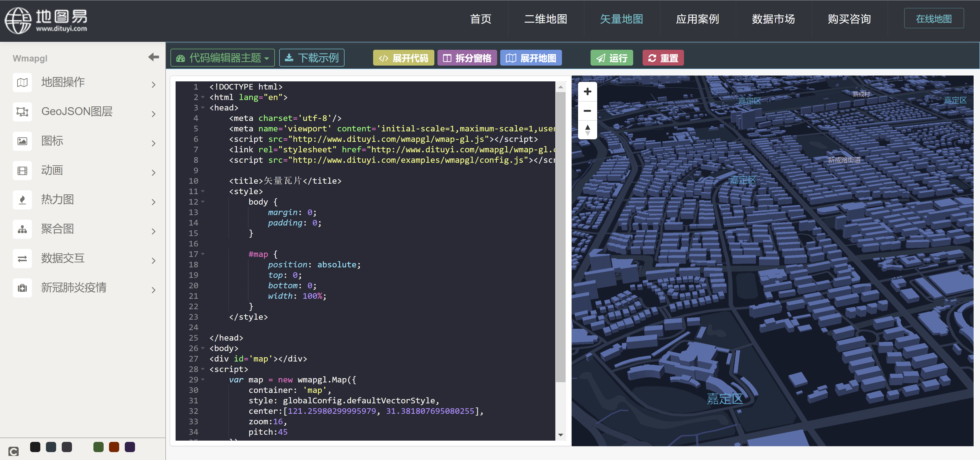Click the 地图操作 sidebar label

click(x=63, y=82)
